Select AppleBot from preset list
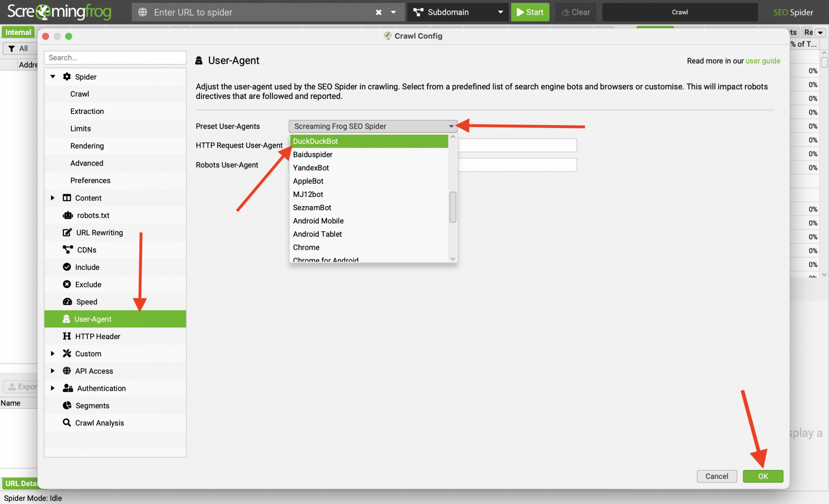 click(369, 181)
